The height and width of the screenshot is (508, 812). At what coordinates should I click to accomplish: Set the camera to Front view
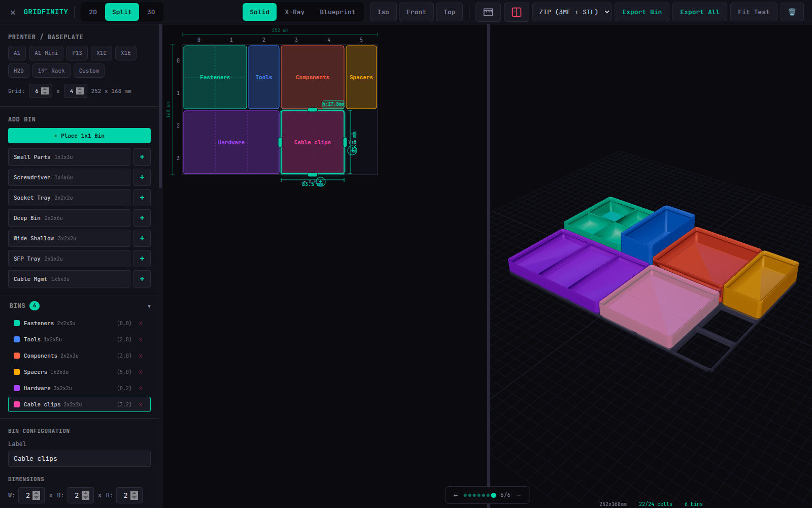pyautogui.click(x=416, y=12)
